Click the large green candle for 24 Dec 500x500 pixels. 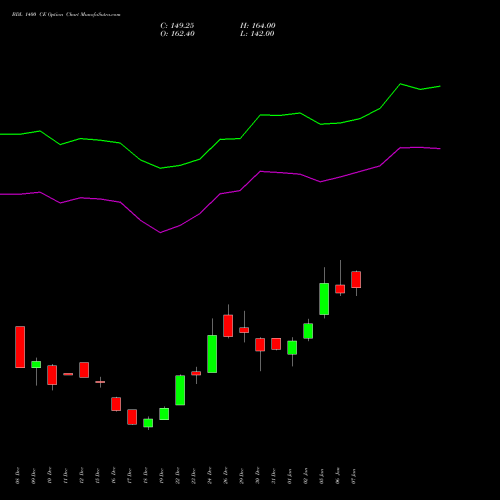212,354
